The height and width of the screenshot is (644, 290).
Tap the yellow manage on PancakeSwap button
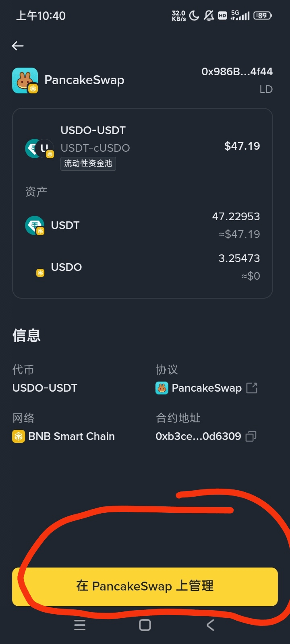point(145,586)
